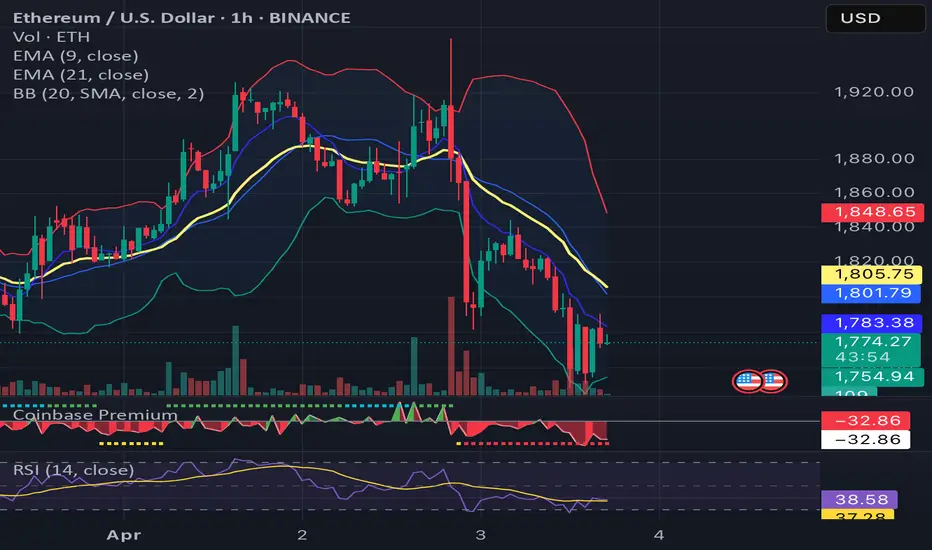Click the 1,860.00 price axis level

click(x=874, y=192)
